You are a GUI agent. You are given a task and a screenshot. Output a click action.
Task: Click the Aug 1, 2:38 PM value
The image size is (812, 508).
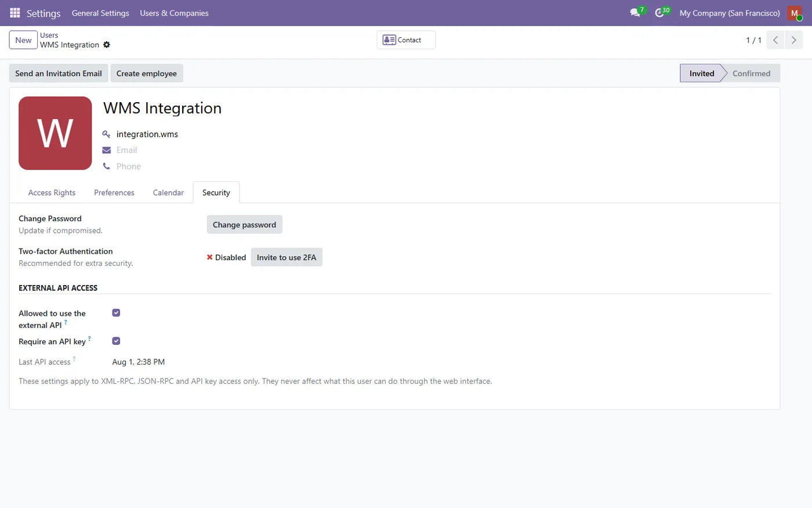[x=139, y=362]
